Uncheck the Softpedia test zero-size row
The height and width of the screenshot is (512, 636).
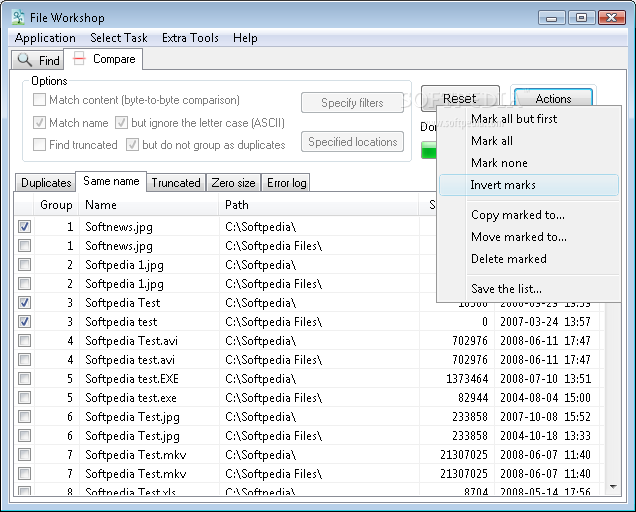pyautogui.click(x=24, y=321)
